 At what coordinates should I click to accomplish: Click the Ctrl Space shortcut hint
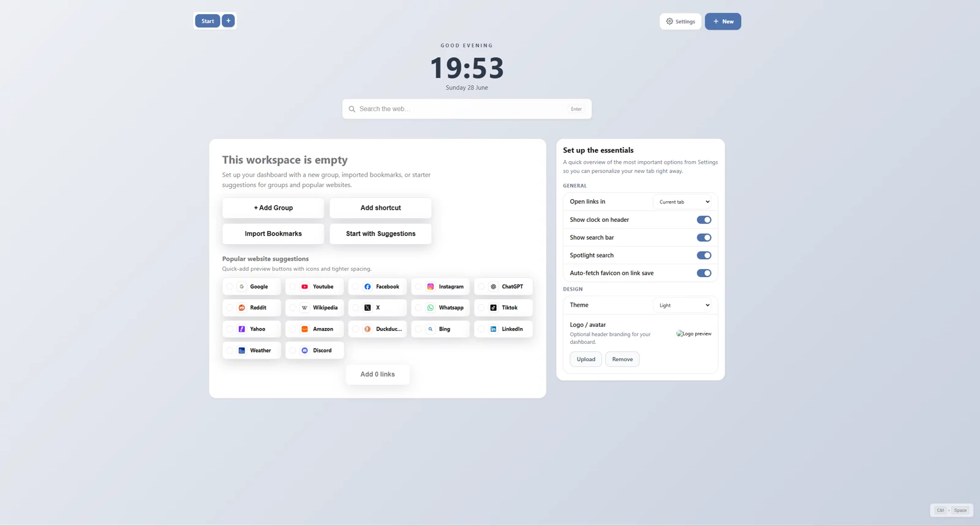click(x=951, y=510)
